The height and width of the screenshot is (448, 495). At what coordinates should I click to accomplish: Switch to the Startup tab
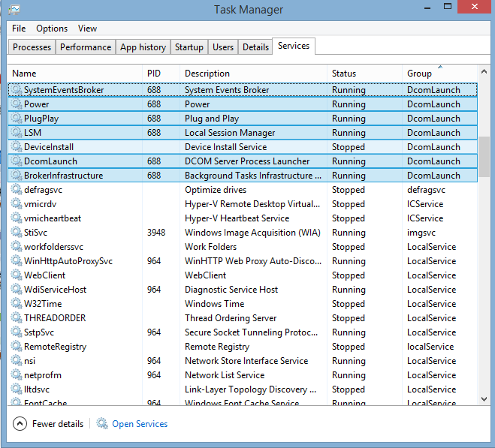click(189, 47)
